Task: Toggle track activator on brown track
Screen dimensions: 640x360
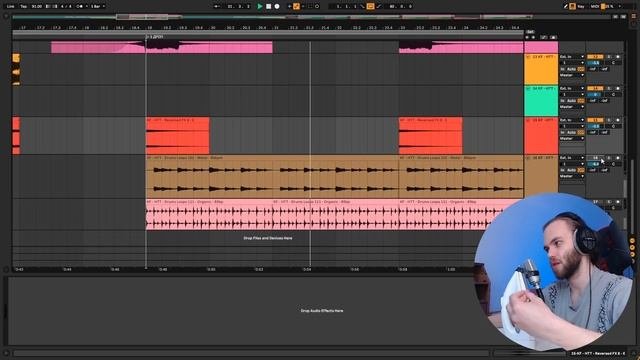Action: coord(595,158)
